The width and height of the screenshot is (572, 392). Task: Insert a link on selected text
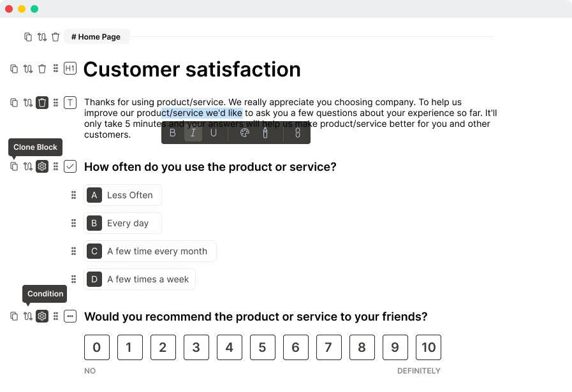[x=297, y=133]
